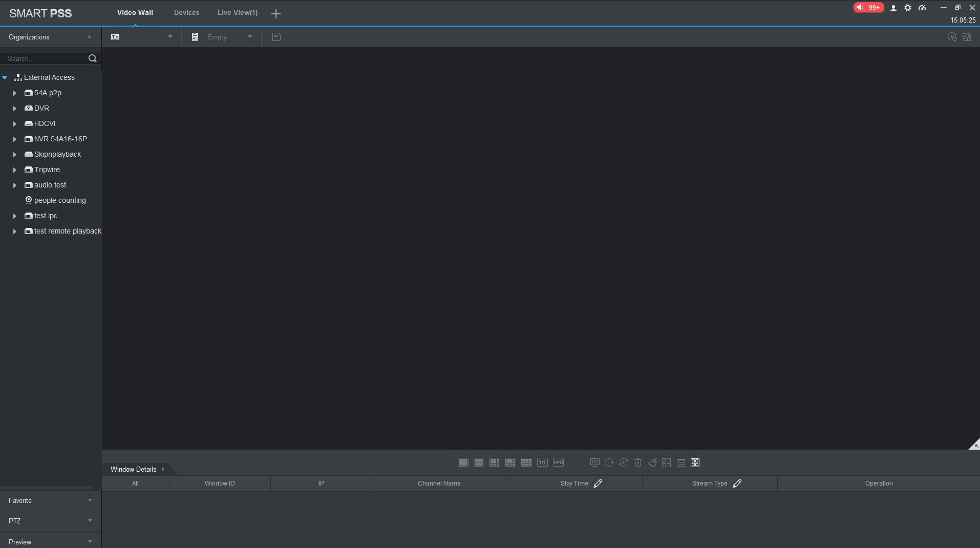Select the 16-window split layout icon
The height and width of the screenshot is (548, 980).
(x=542, y=462)
